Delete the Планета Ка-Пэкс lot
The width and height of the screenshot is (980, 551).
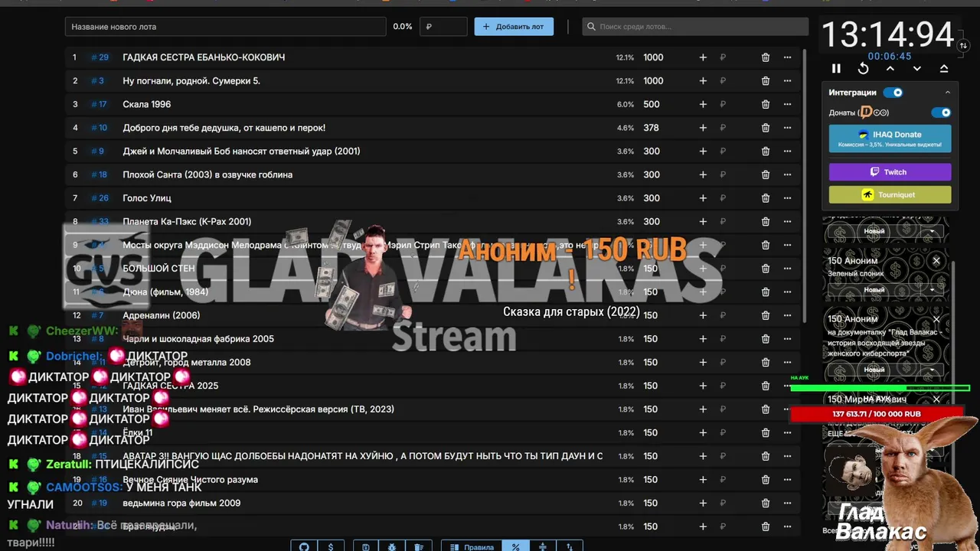click(766, 222)
